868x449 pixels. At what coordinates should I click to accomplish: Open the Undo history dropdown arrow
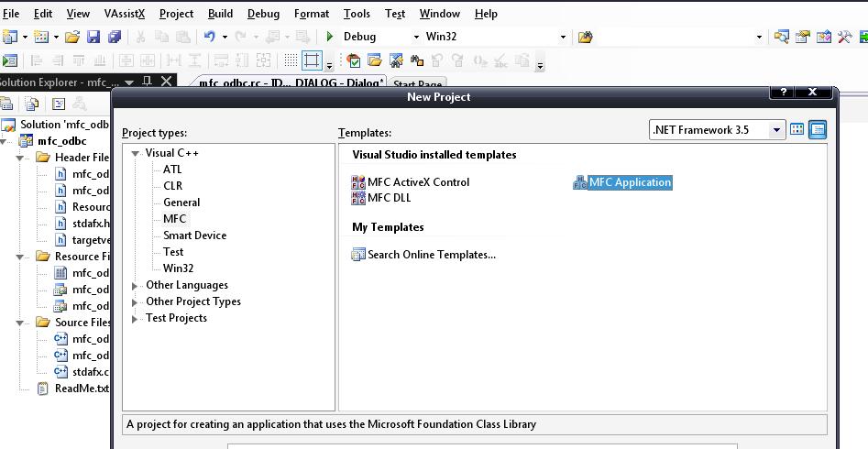(225, 37)
